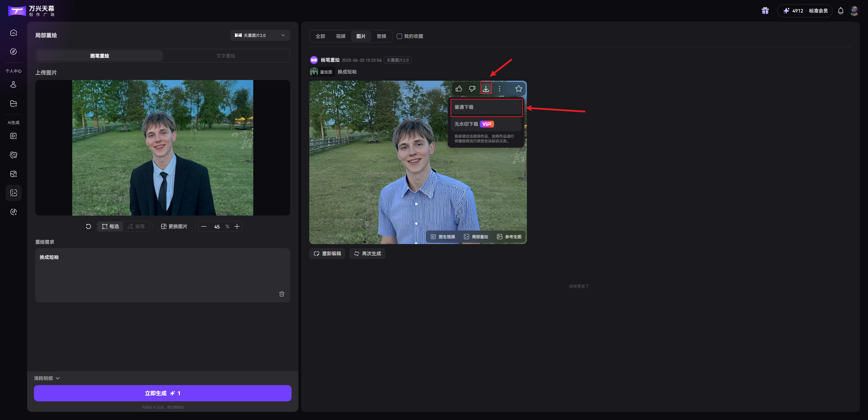Clear the prompt with trash icon

coord(281,294)
